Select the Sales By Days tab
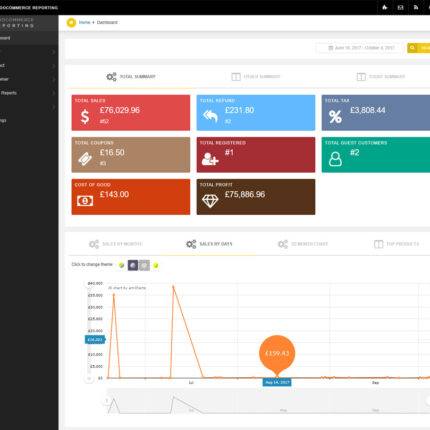 pyautogui.click(x=209, y=244)
